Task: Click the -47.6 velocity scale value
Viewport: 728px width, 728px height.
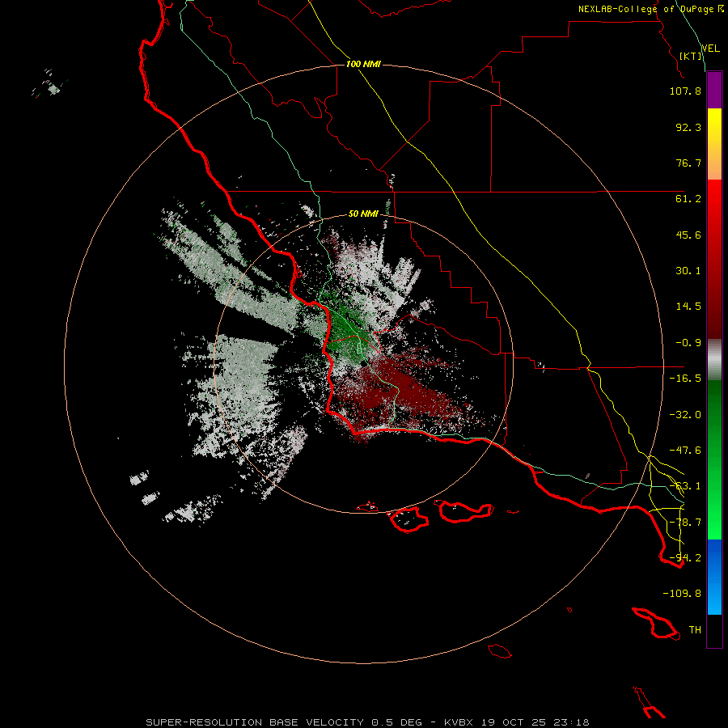Action: pyautogui.click(x=685, y=451)
